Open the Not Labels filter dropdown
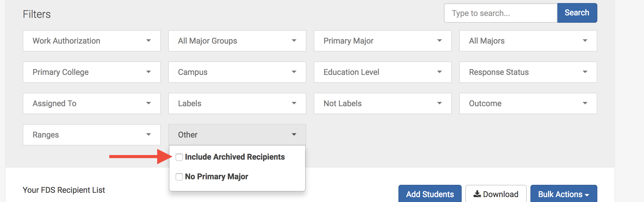The height and width of the screenshot is (202, 644). pyautogui.click(x=383, y=103)
